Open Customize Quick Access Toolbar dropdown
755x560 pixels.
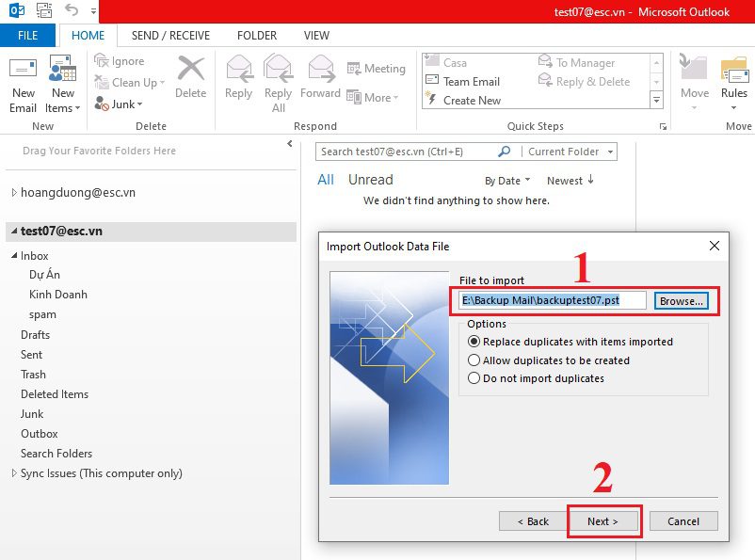pos(93,10)
